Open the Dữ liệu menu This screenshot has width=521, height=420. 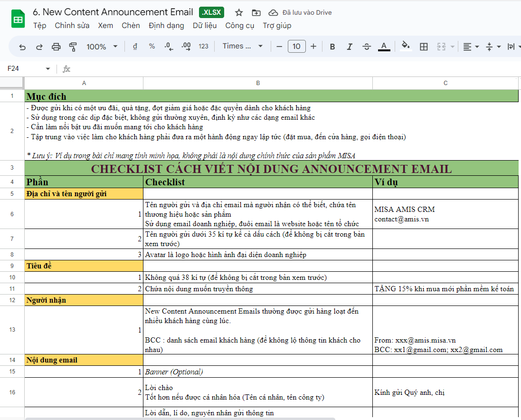click(205, 26)
